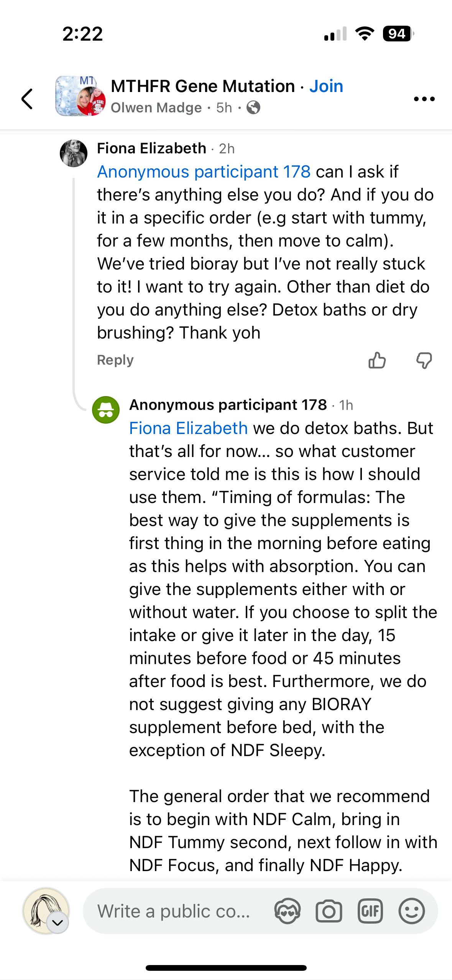452x980 pixels.
Task: Open Fiona Elizabeth's profile picture
Action: pyautogui.click(x=74, y=153)
